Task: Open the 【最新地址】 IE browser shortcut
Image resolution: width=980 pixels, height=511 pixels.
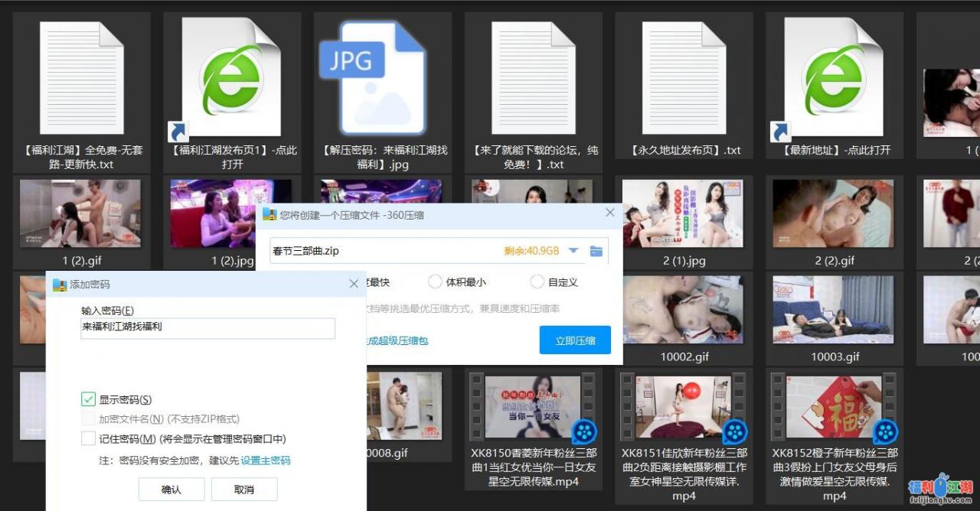Action: (834, 76)
